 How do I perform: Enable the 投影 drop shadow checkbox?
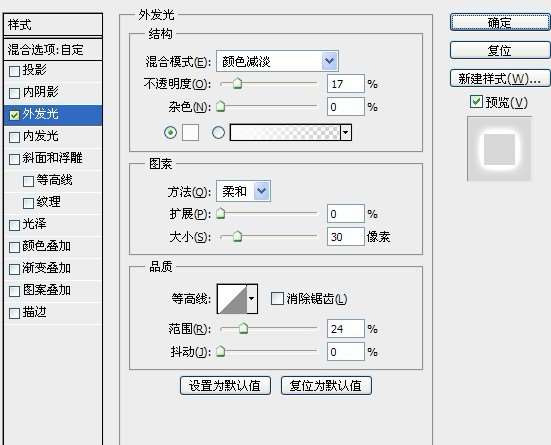(x=14, y=71)
